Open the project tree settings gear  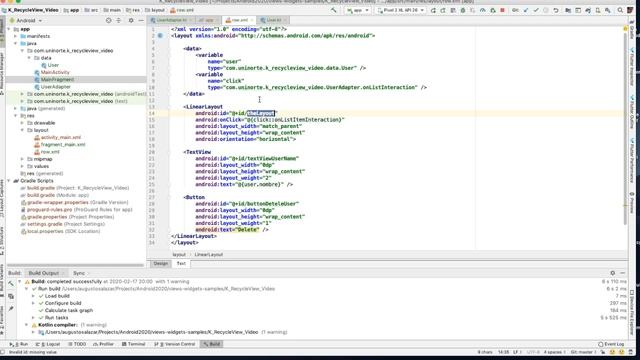point(131,20)
